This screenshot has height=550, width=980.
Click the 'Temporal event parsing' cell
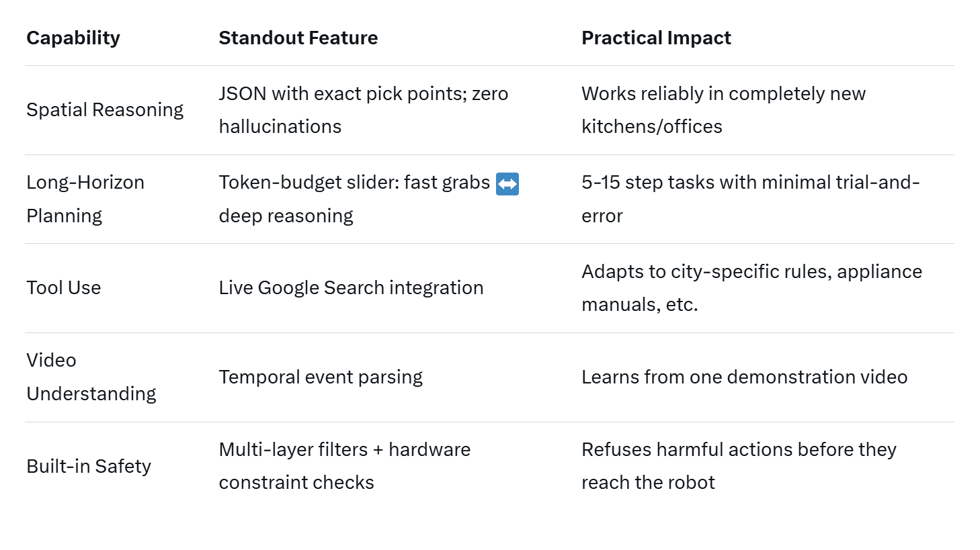[321, 377]
